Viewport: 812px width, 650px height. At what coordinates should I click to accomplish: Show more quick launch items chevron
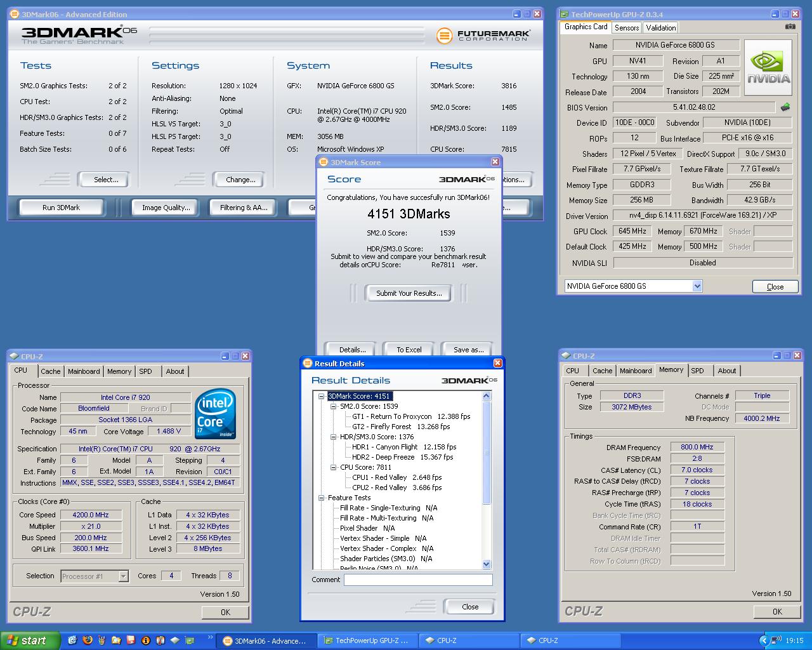(211, 637)
